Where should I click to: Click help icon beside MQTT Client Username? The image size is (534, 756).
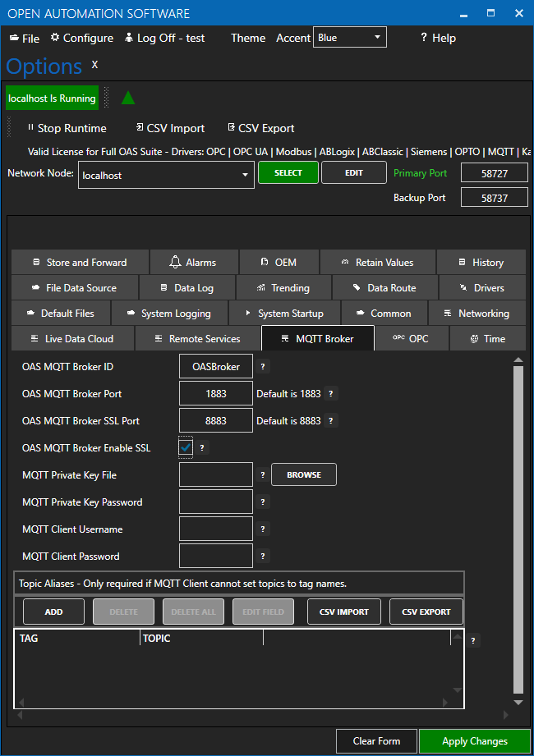coord(263,529)
